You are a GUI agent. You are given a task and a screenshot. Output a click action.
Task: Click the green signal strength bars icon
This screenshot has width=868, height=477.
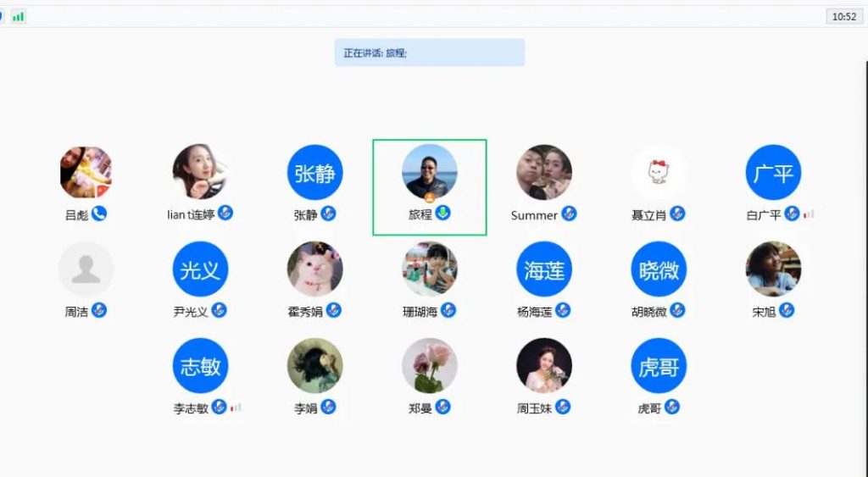point(19,17)
